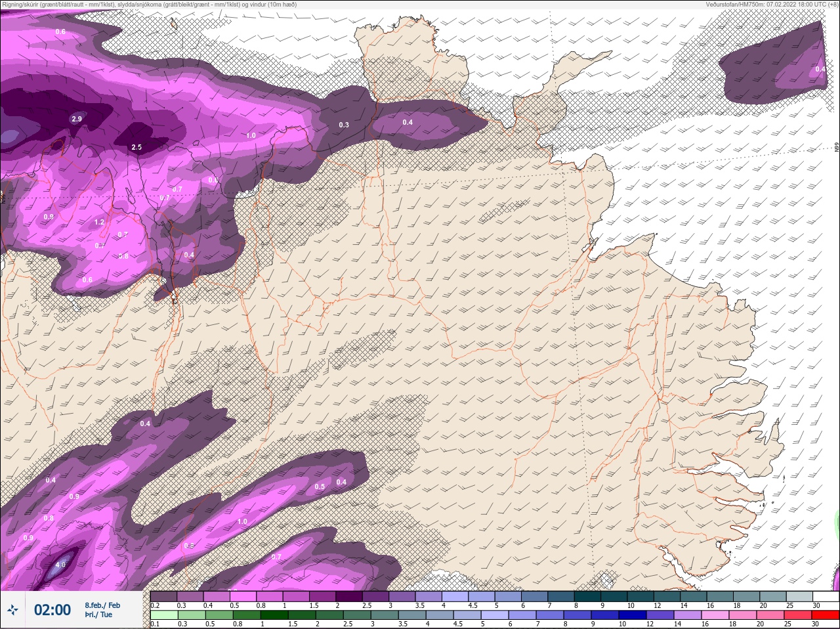840x629 pixels.
Task: Click the 1.2 precipitation value on the map
Action: (x=99, y=223)
